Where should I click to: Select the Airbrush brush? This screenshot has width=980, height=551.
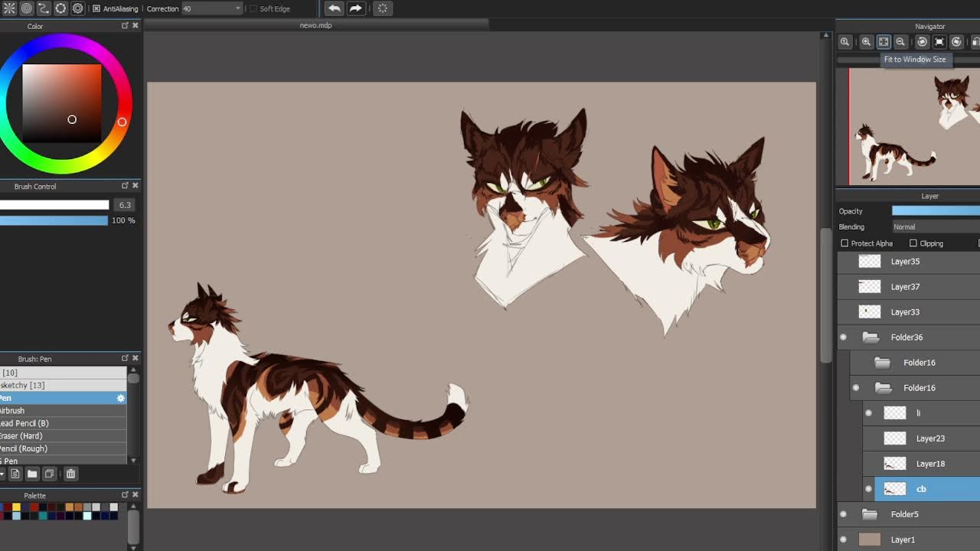coord(63,411)
